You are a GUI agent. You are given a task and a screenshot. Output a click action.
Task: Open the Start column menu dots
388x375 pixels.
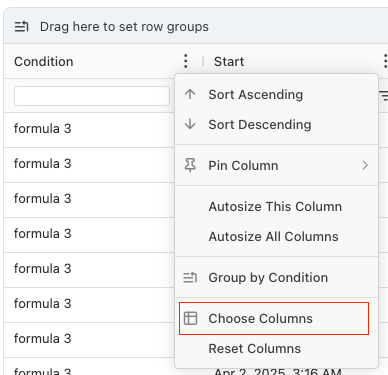pyautogui.click(x=385, y=61)
